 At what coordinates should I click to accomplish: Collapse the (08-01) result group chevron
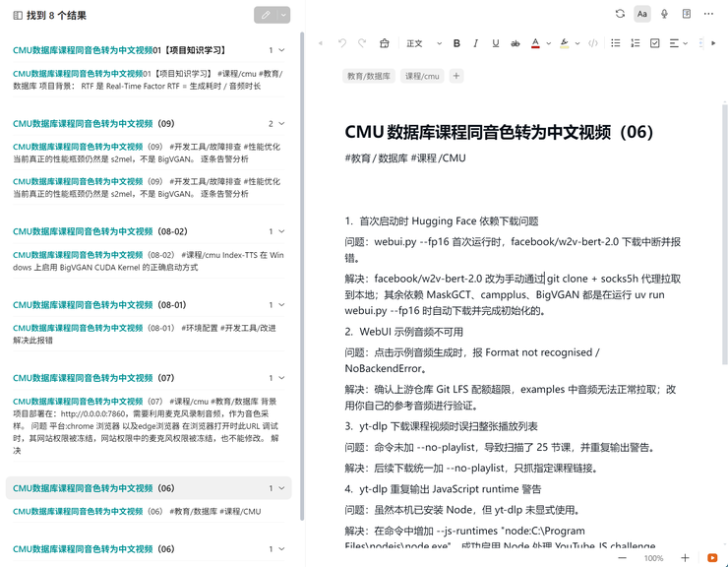coord(281,305)
